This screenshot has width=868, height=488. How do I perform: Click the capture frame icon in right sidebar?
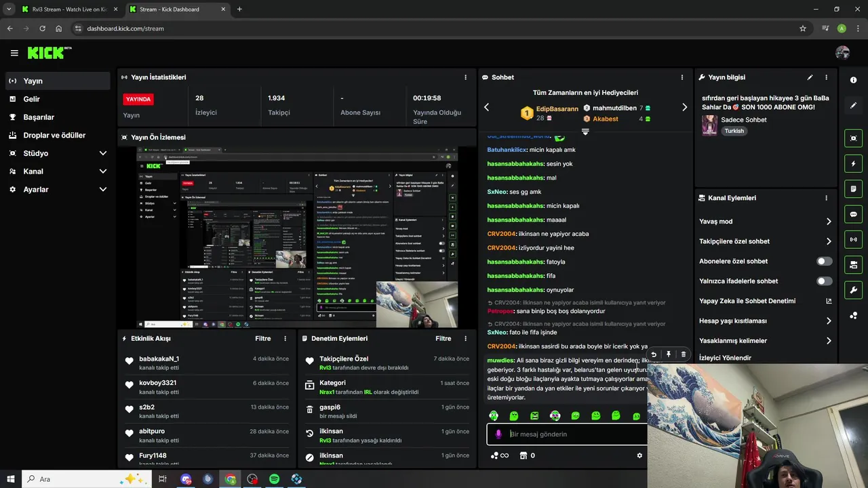853,138
